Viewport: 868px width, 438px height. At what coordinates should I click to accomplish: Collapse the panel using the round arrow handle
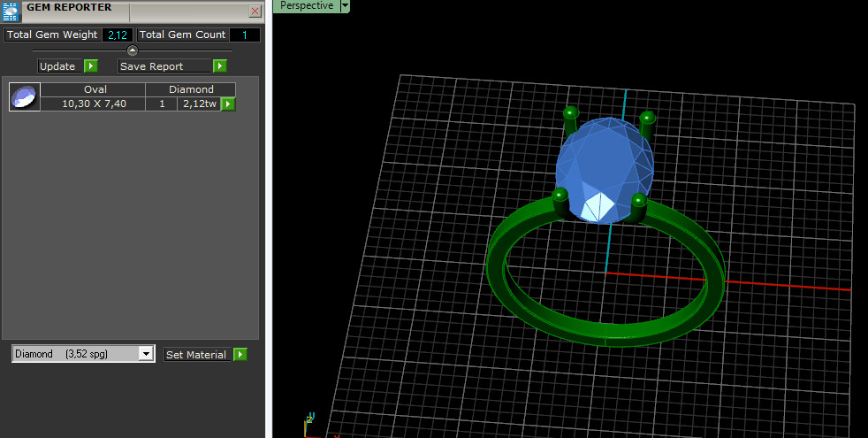133,50
